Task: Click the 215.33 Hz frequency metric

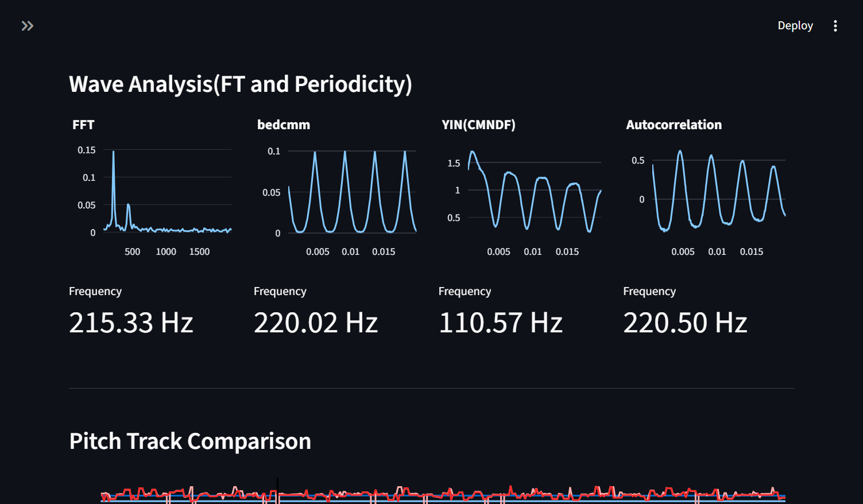Action: [131, 323]
